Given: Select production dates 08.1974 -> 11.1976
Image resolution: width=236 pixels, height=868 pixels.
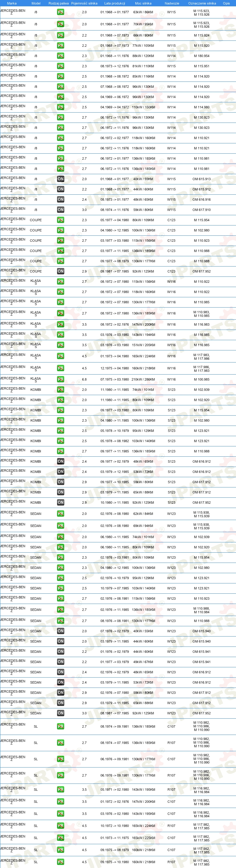Looking at the screenshot, I should click(x=115, y=209).
